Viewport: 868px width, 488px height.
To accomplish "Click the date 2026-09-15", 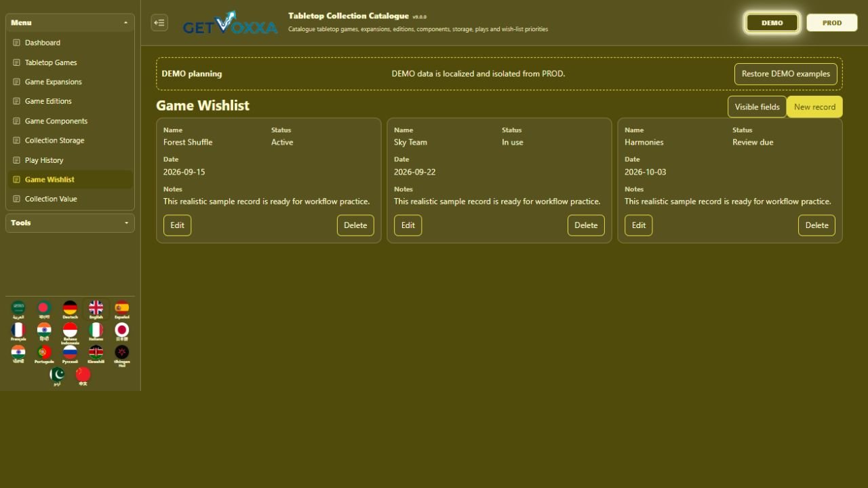I will pyautogui.click(x=184, y=172).
